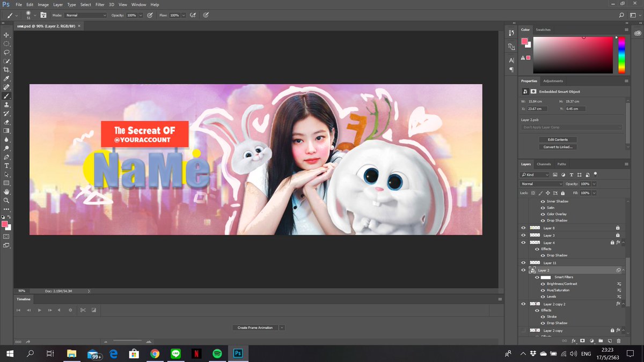Click the Search icon in options bar

coord(621,16)
